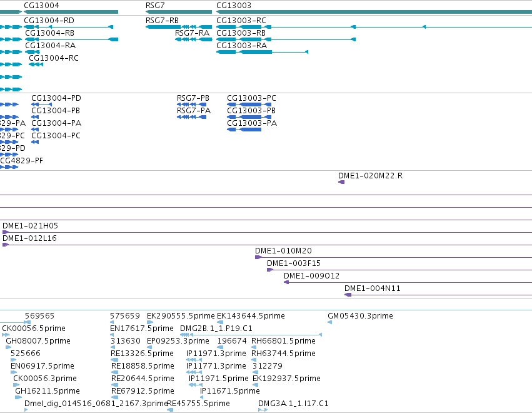Select EST RE20644.5prime
532x413 pixels.
[x=143, y=379]
